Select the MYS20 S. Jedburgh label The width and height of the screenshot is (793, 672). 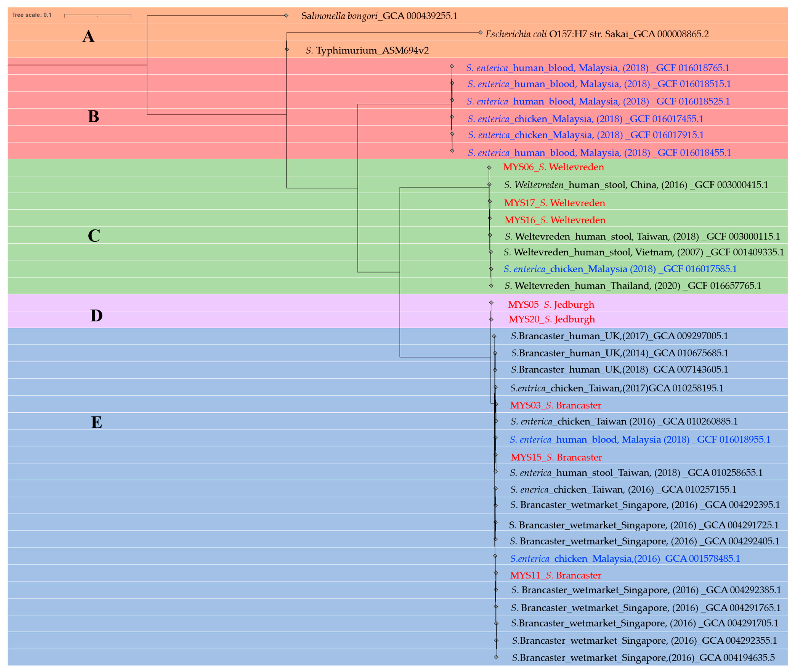[552, 319]
